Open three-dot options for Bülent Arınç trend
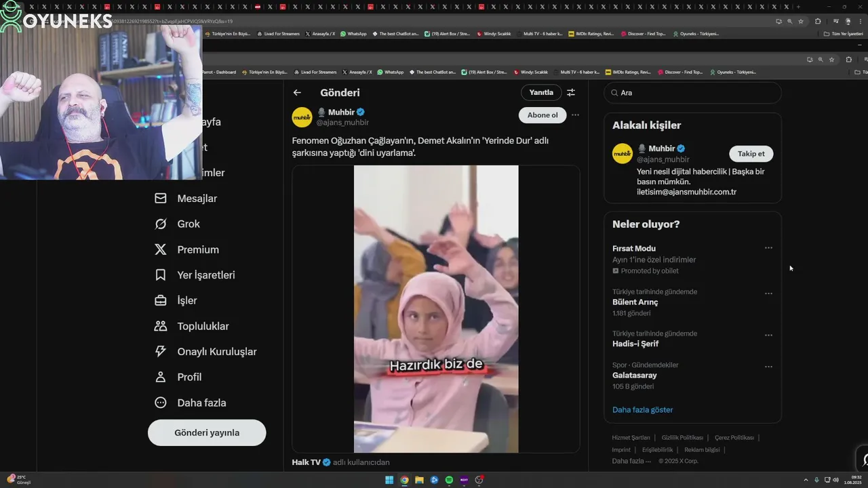Image resolution: width=868 pixels, height=488 pixels. (768, 293)
